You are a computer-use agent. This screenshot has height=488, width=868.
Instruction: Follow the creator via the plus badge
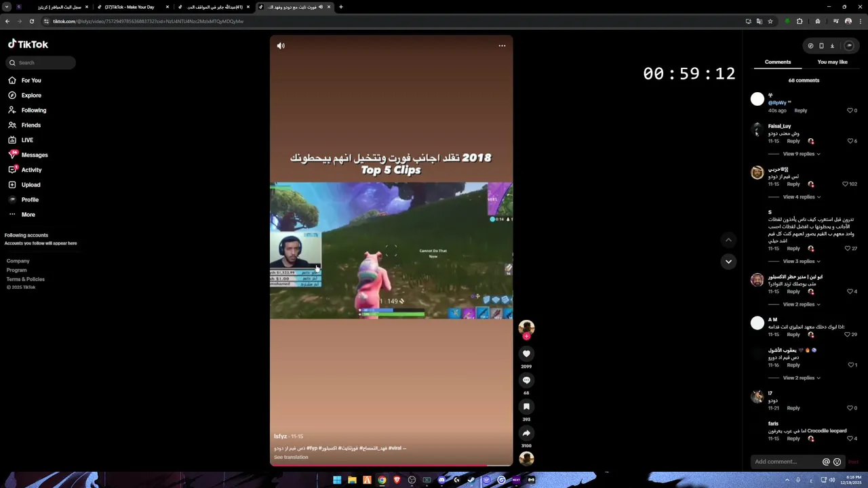tap(526, 336)
